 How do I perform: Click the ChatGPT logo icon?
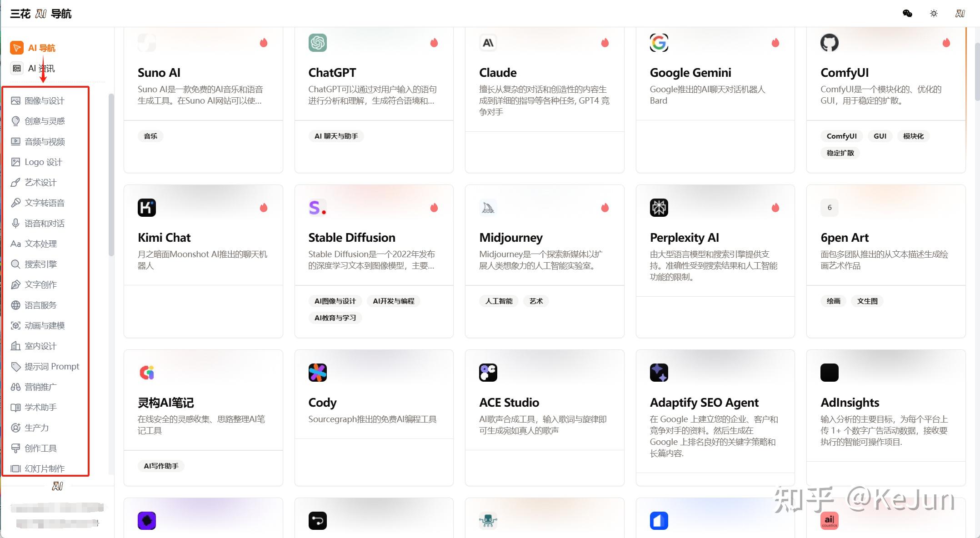[317, 43]
